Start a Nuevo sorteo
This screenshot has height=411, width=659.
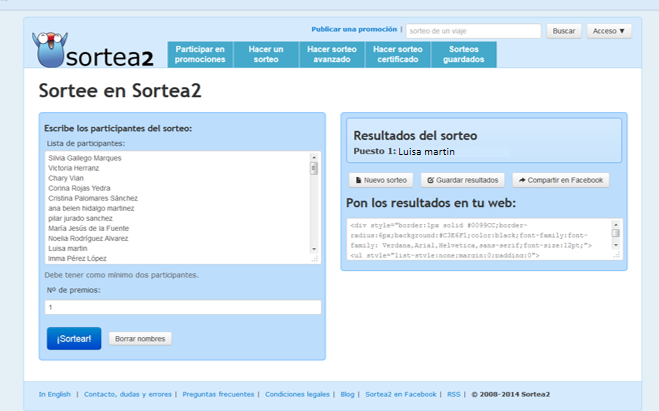tap(381, 180)
